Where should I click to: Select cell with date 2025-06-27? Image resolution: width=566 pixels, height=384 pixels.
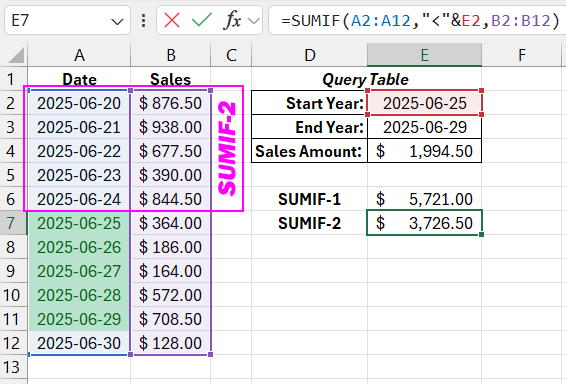coord(79,271)
